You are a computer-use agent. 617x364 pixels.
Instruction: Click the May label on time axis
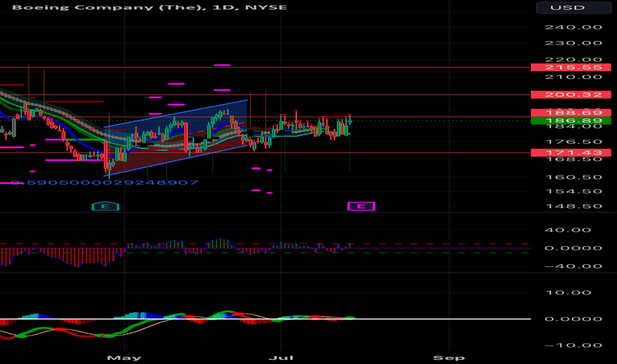pyautogui.click(x=124, y=357)
